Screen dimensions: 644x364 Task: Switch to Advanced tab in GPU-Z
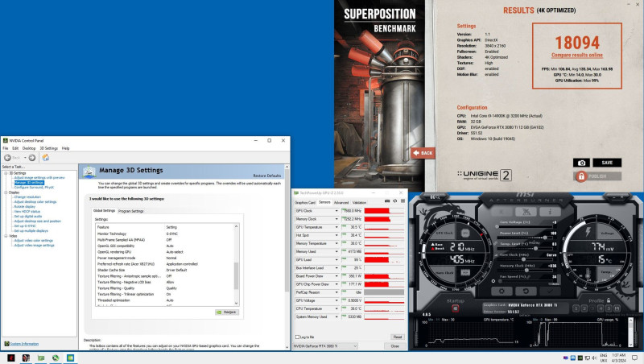(x=341, y=203)
